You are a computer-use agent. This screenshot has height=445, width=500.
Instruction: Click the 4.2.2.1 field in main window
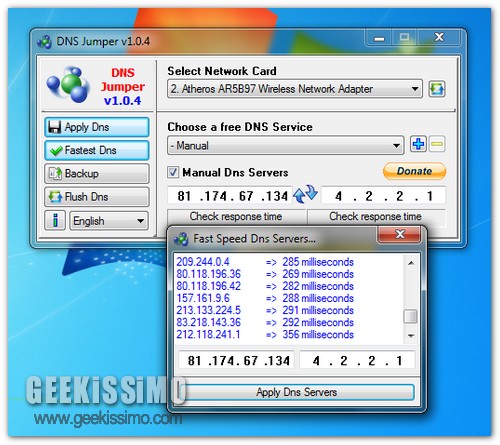tap(383, 196)
